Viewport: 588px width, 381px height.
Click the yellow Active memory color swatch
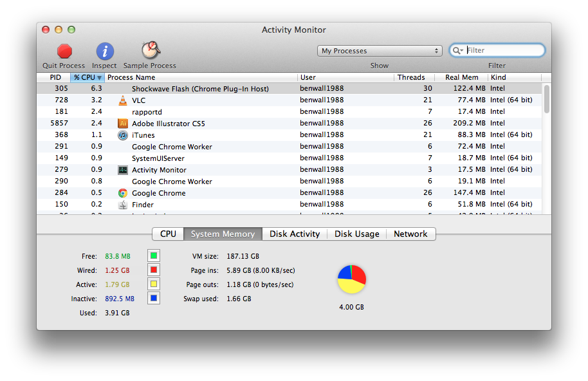click(154, 284)
